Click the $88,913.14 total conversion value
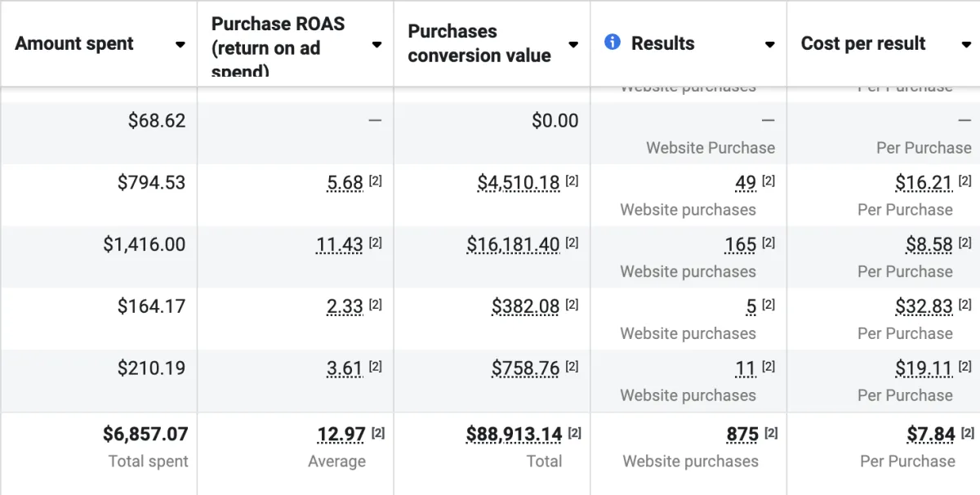980x495 pixels. coord(514,435)
